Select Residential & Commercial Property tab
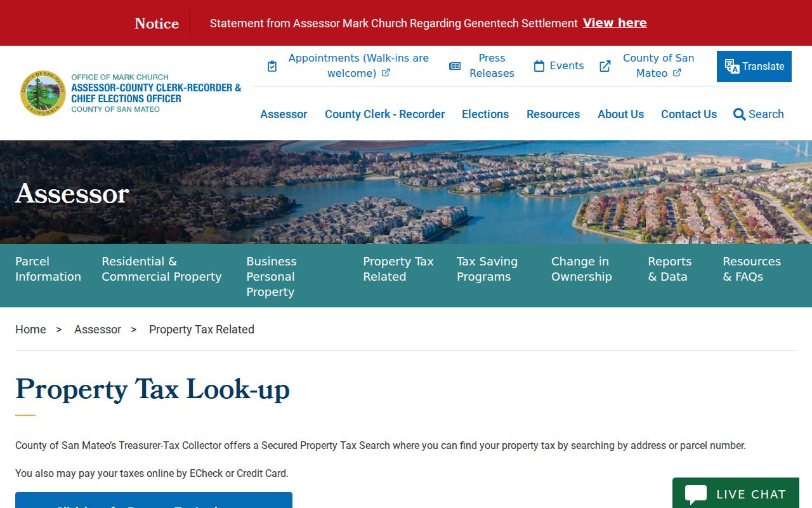 (x=162, y=269)
